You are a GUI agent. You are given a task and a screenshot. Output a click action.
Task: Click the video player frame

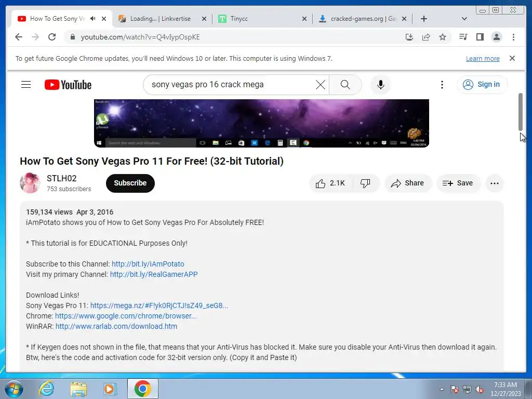pyautogui.click(x=262, y=123)
